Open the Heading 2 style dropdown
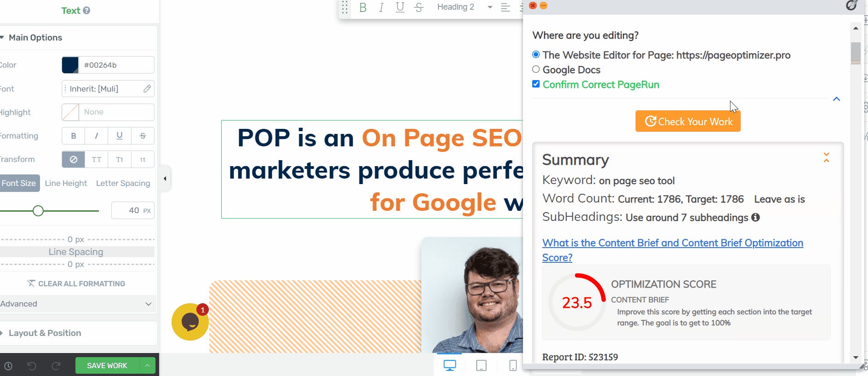 tap(465, 7)
